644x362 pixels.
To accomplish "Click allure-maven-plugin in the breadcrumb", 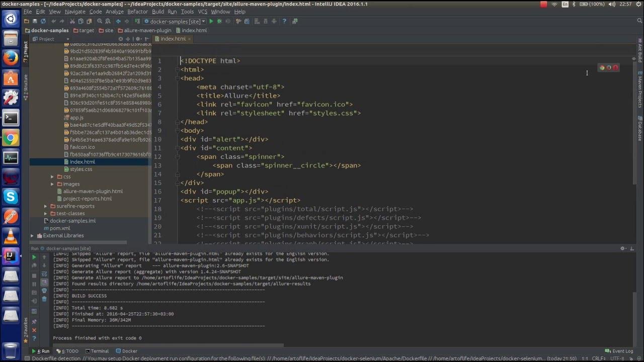I will click(x=144, y=30).
